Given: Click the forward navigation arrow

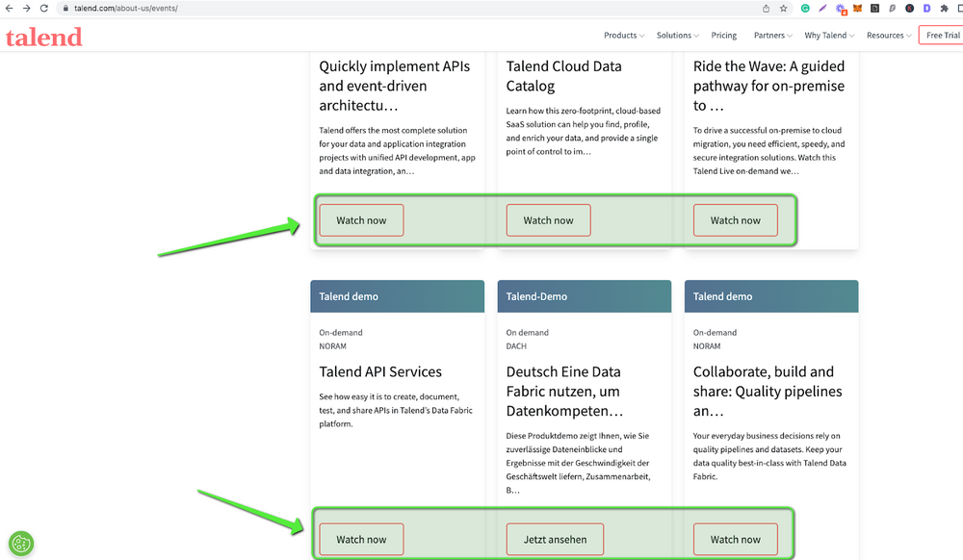Looking at the screenshot, I should coord(26,8).
